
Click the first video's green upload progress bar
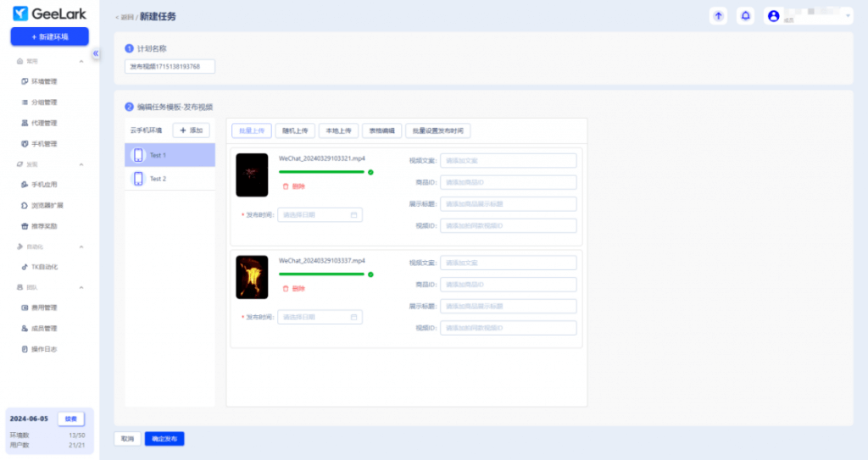point(321,172)
